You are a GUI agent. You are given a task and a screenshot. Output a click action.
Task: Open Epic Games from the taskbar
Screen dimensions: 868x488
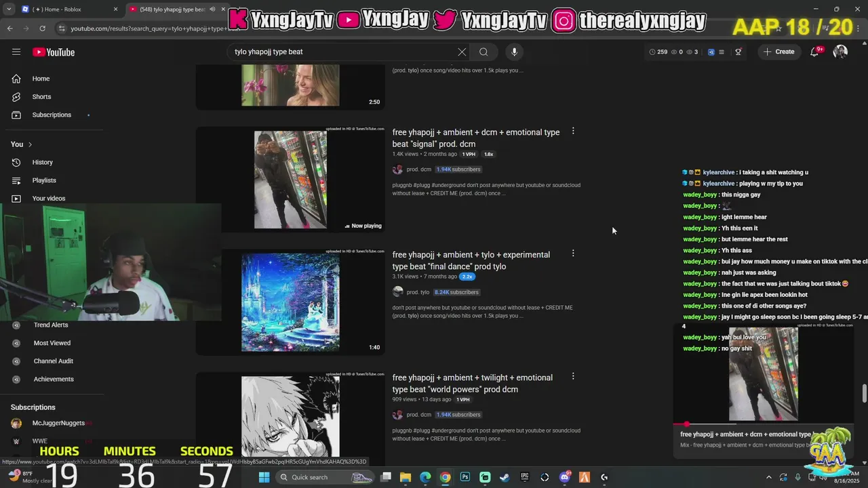click(x=525, y=477)
